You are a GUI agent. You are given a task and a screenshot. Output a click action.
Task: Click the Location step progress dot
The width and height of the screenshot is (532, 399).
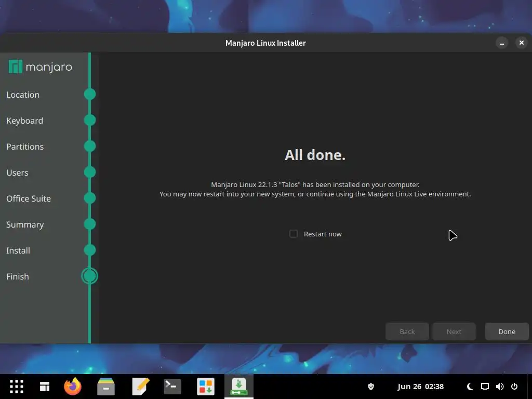click(x=89, y=94)
